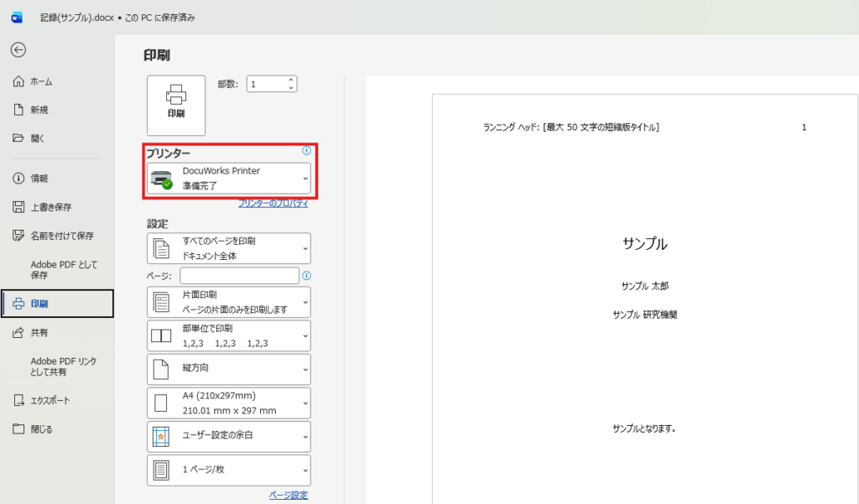Open the すべてのページを印刷 dropdown
This screenshot has height=504, width=859.
point(229,248)
